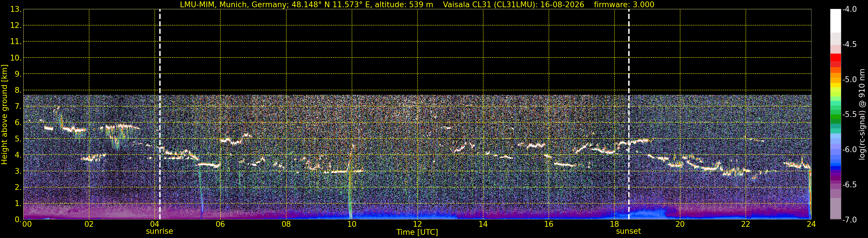Click the 5 km tick label on height axis

coord(18,139)
